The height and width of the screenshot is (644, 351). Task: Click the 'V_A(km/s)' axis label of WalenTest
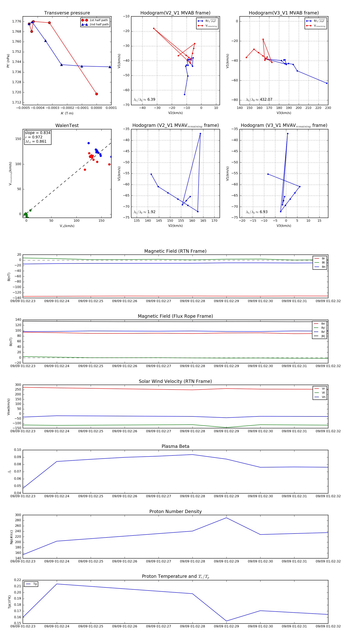click(67, 226)
